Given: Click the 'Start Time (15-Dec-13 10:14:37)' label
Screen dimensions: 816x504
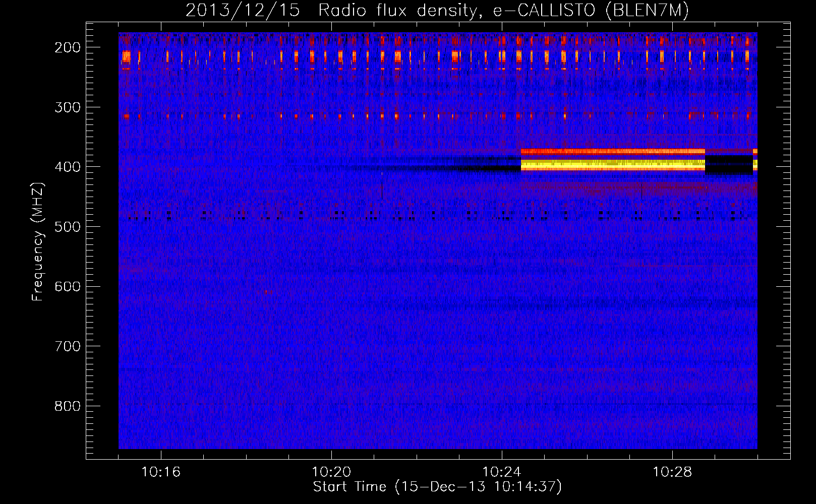Looking at the screenshot, I should tap(437, 487).
